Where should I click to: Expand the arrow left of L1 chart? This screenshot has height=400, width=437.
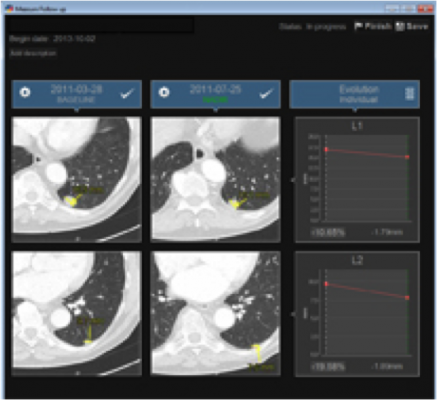point(293,180)
